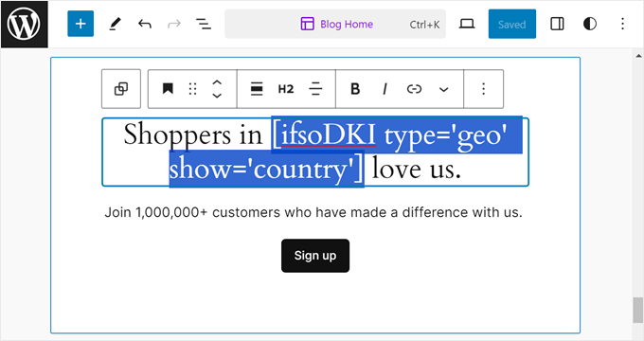
Task: Toggle bold formatting
Action: point(355,89)
